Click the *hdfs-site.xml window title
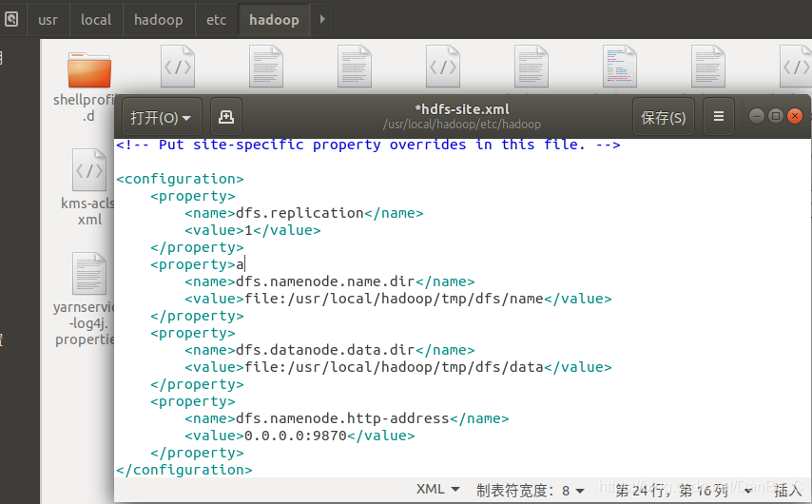Image resolution: width=812 pixels, height=504 pixels. pyautogui.click(x=462, y=109)
